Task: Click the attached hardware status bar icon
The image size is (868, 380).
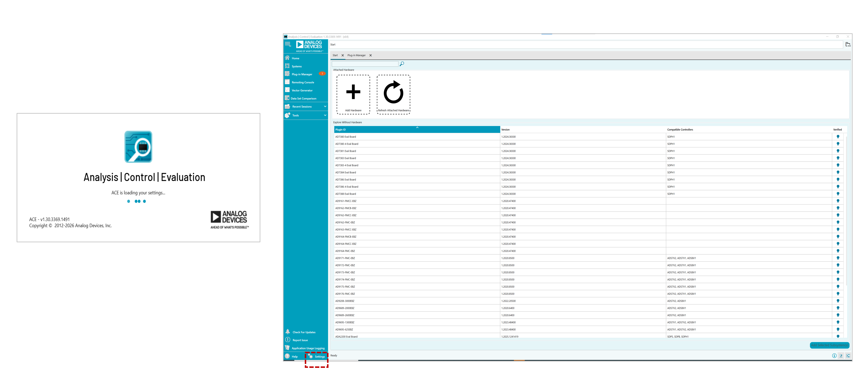Action: [x=841, y=356]
